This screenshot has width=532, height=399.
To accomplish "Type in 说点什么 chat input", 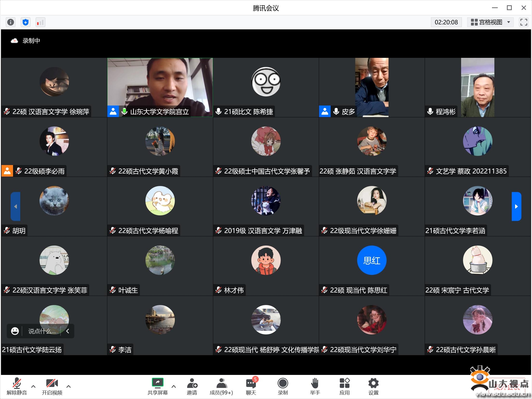I will (x=42, y=331).
